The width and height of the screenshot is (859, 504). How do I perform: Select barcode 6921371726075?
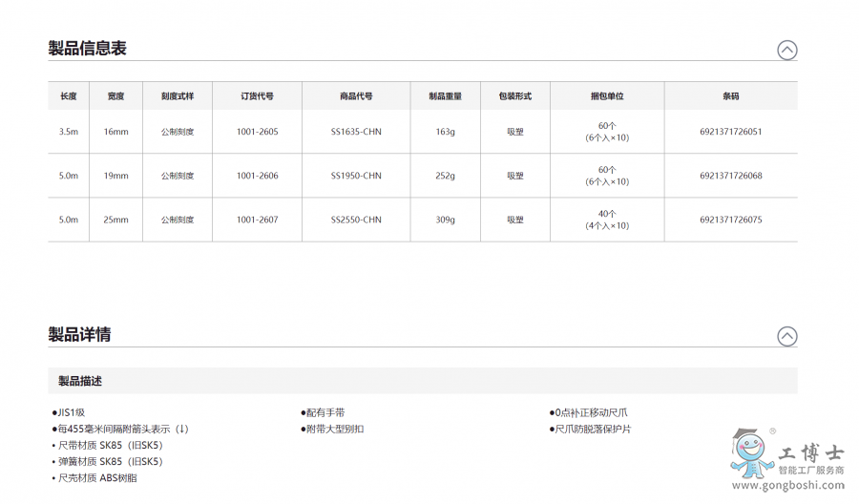730,220
